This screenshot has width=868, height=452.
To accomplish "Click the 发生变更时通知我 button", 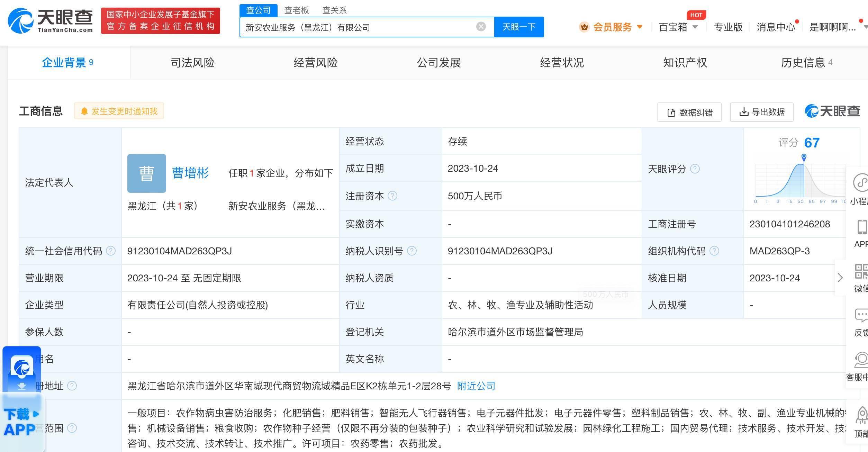I will click(x=119, y=111).
